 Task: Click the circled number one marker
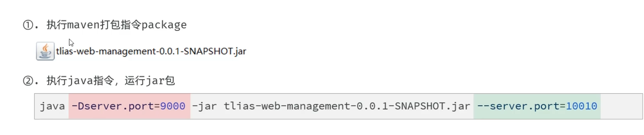click(x=28, y=25)
